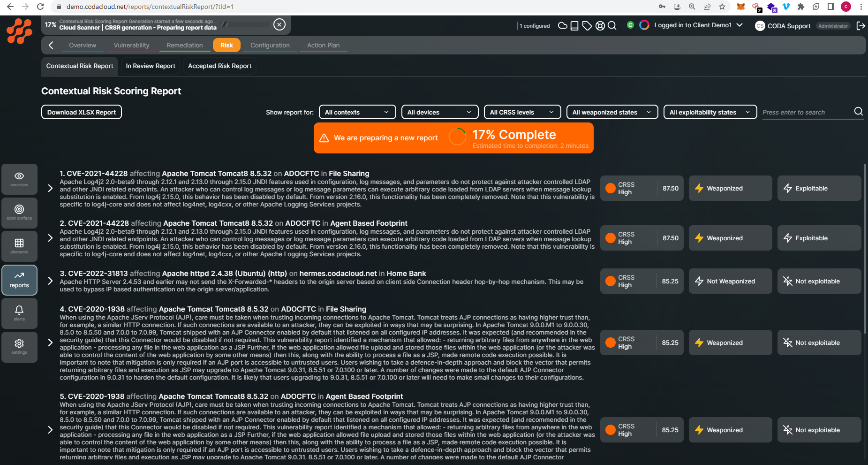
Task: Open the Accepted Risk Report sub-tab
Action: coord(220,66)
